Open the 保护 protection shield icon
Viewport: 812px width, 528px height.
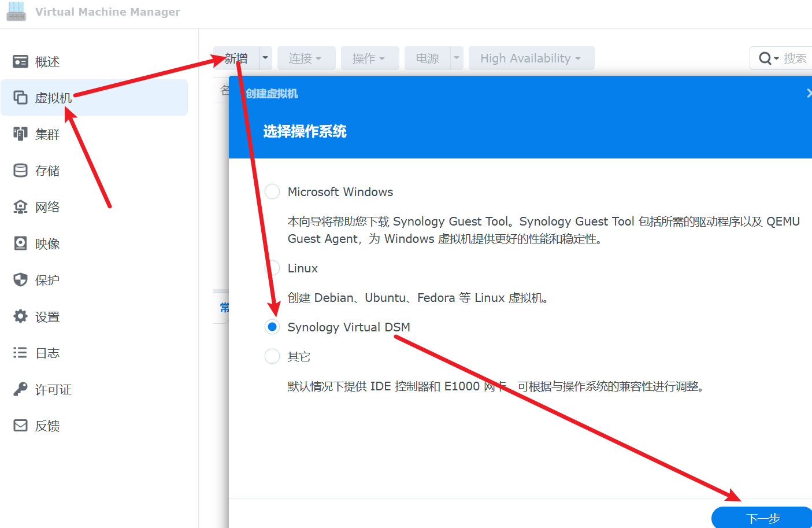pyautogui.click(x=20, y=280)
